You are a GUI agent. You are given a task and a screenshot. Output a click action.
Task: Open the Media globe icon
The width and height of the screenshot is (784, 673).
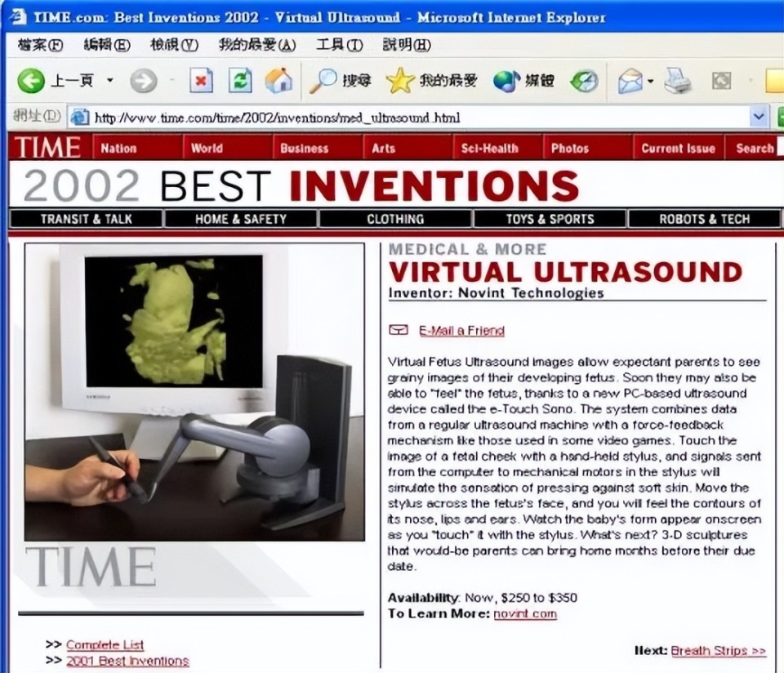click(x=506, y=81)
